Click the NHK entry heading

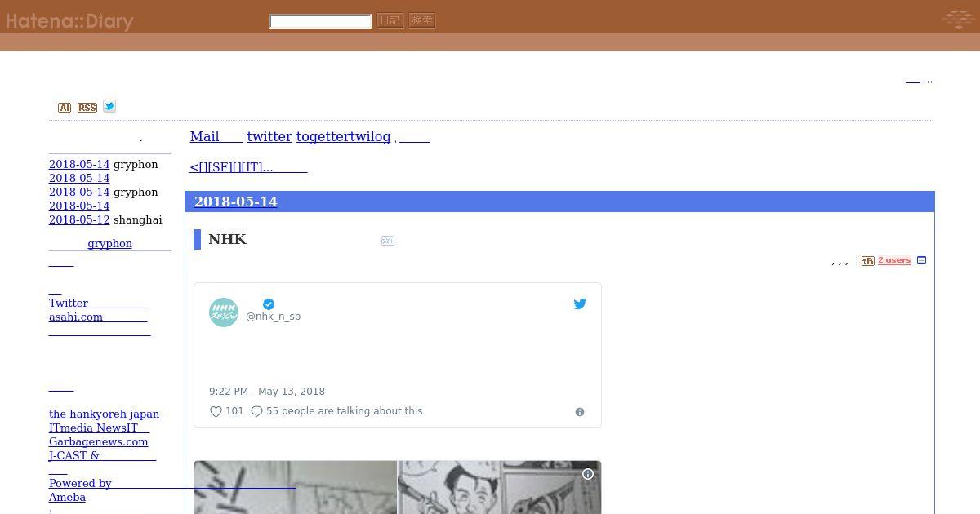tap(227, 239)
